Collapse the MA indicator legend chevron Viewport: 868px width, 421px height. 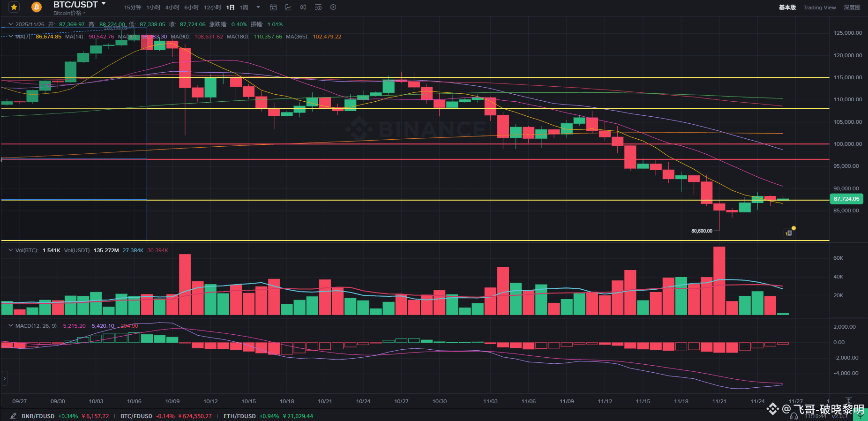click(11, 36)
